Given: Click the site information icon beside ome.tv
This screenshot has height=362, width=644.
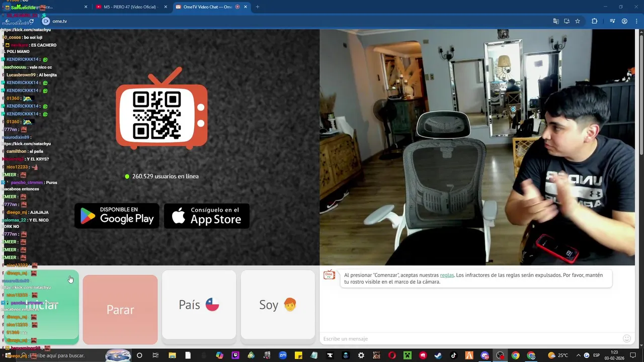Looking at the screenshot, I should [x=46, y=21].
